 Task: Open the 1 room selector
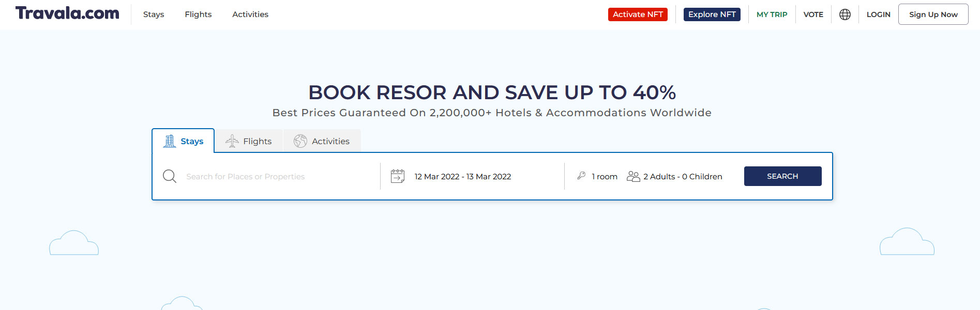605,177
